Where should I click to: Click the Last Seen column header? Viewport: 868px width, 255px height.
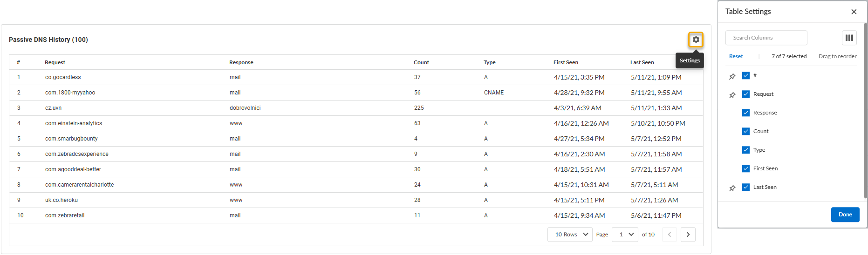click(642, 62)
